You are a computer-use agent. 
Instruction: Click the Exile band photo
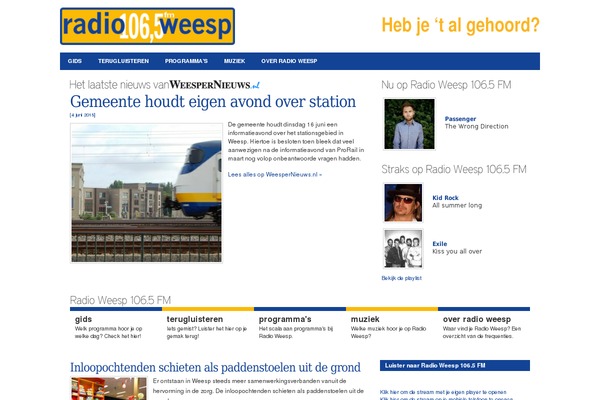pos(403,248)
